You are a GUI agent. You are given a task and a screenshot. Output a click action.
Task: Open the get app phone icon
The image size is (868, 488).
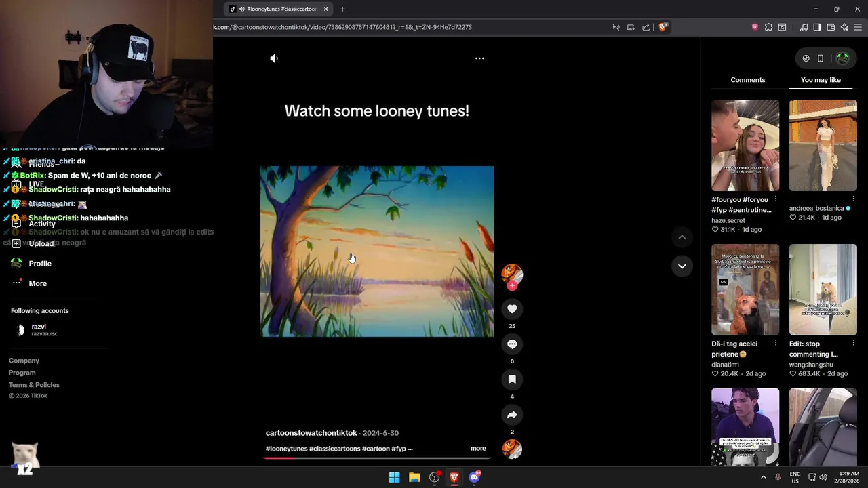point(821,58)
